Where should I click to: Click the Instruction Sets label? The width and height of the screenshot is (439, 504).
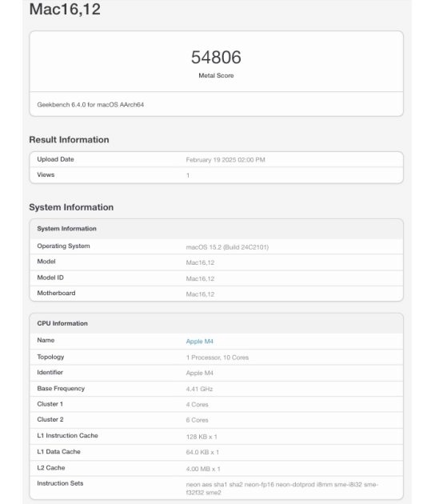coord(60,483)
